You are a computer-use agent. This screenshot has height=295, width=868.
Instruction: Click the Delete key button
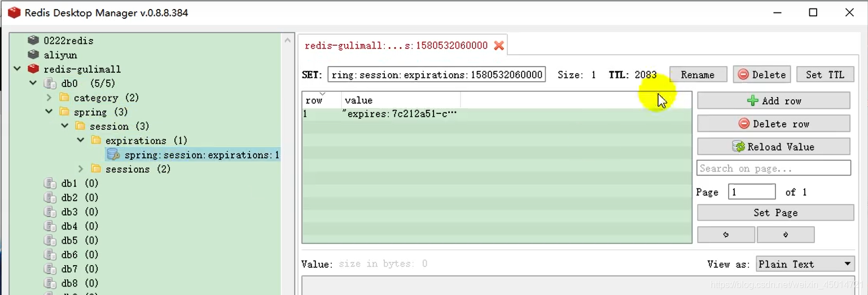pyautogui.click(x=762, y=74)
